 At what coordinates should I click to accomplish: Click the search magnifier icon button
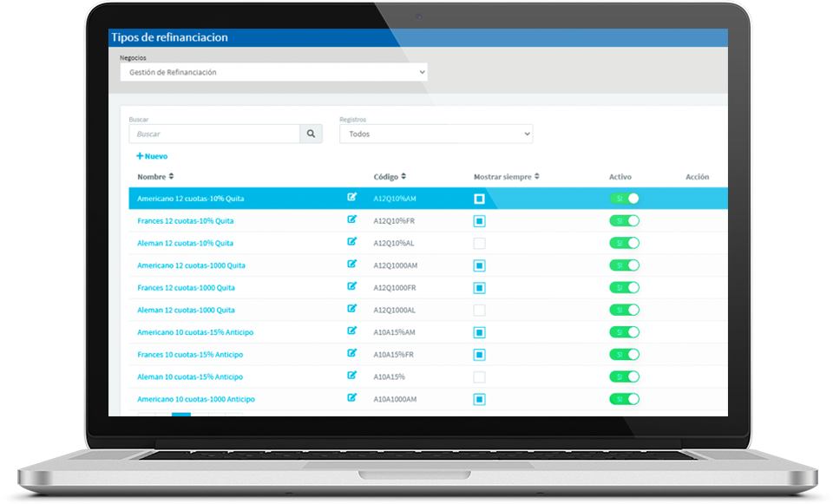tap(311, 134)
